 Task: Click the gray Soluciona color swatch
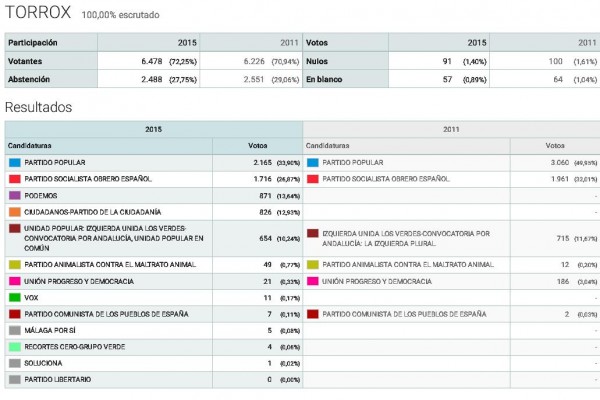(x=15, y=363)
